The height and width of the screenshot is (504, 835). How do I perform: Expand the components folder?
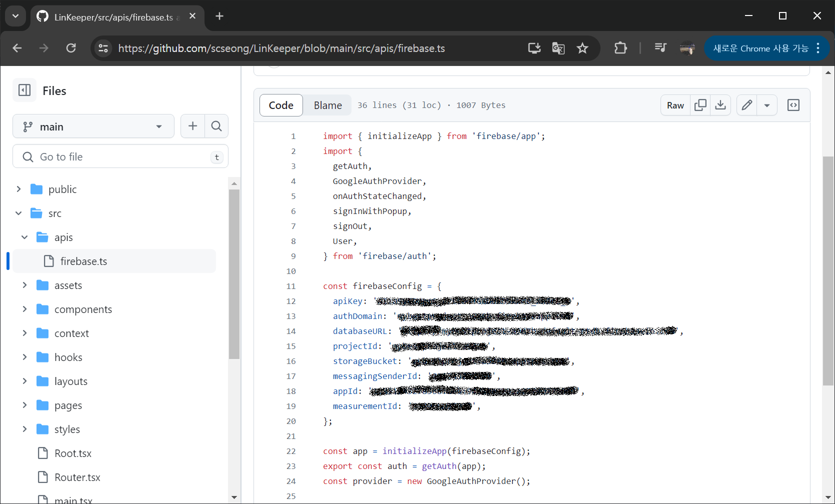point(24,309)
